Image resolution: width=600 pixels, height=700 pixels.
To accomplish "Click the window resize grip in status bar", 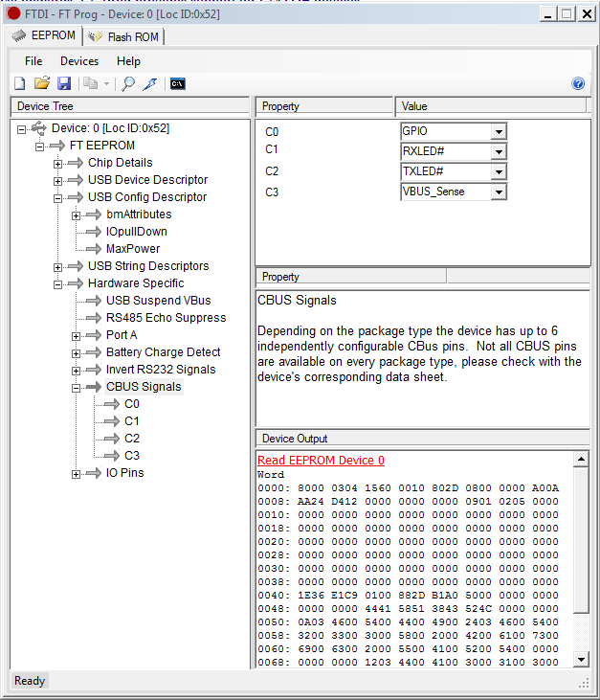I will pyautogui.click(x=585, y=683).
